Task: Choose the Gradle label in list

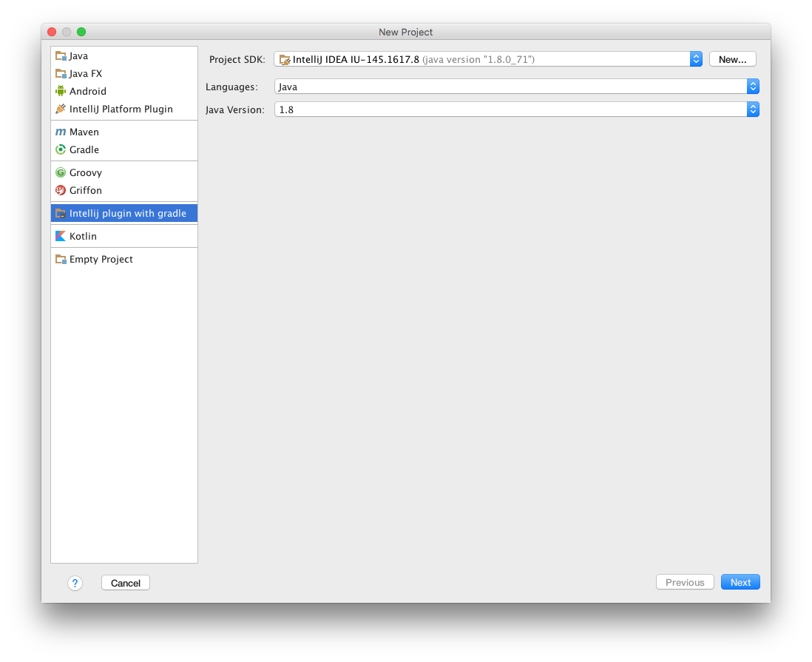Action: (84, 149)
